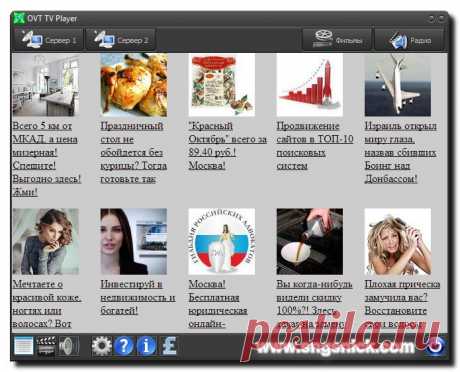Click the roasted chicken thumbnail
The height and width of the screenshot is (372, 460).
[x=134, y=85]
